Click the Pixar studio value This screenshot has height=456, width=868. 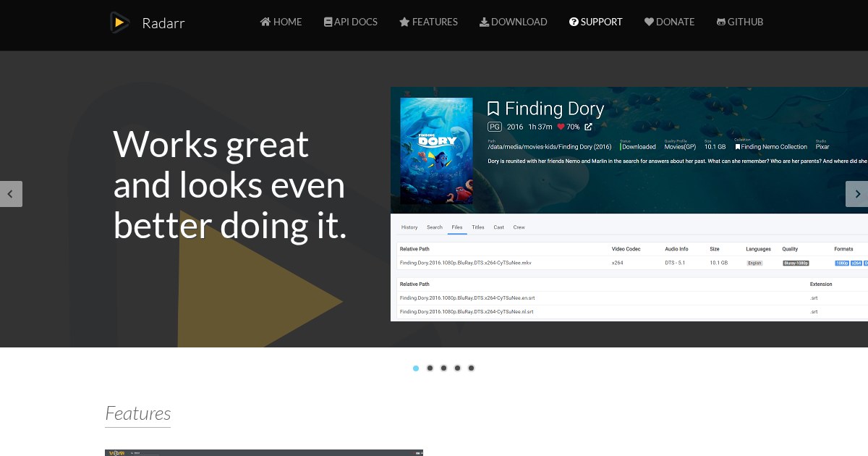pos(822,147)
